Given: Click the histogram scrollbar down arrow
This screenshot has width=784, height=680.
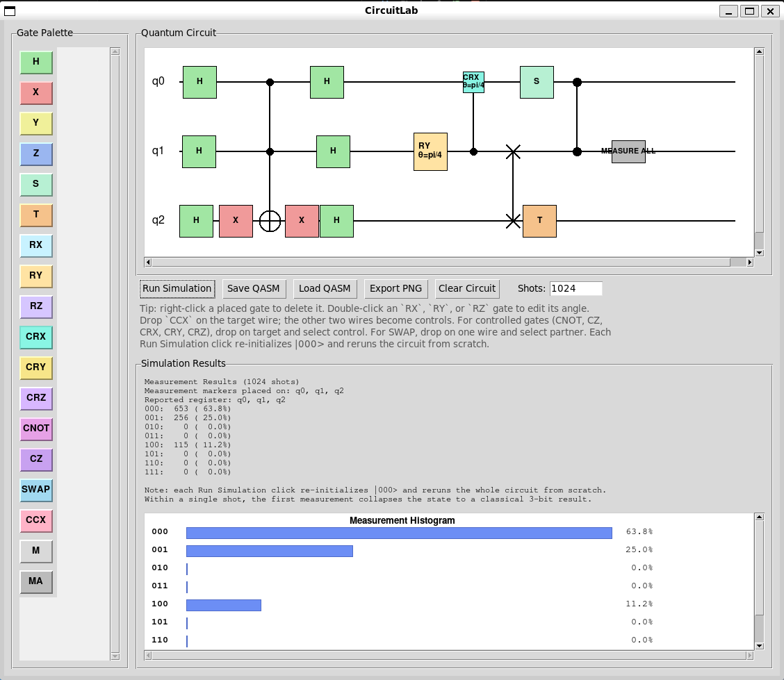Looking at the screenshot, I should point(760,646).
